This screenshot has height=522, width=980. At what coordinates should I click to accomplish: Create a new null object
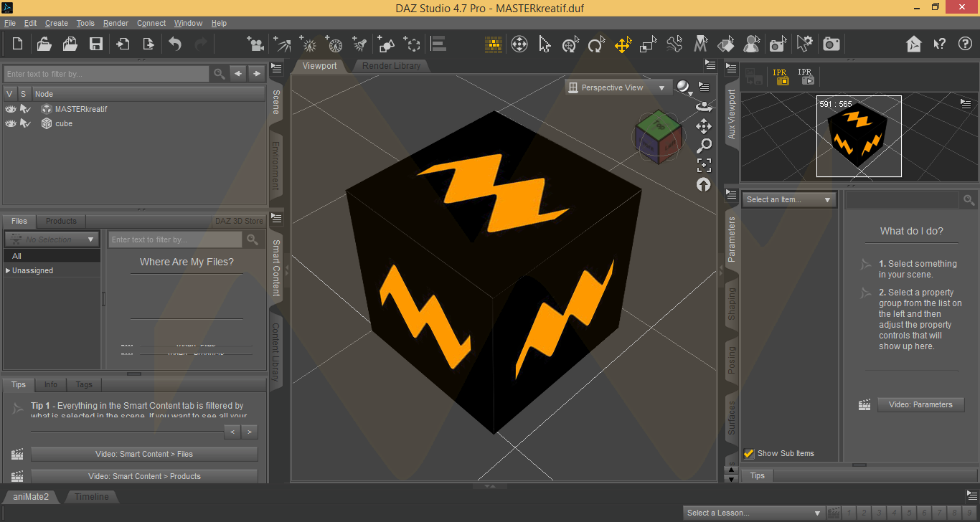(x=413, y=44)
